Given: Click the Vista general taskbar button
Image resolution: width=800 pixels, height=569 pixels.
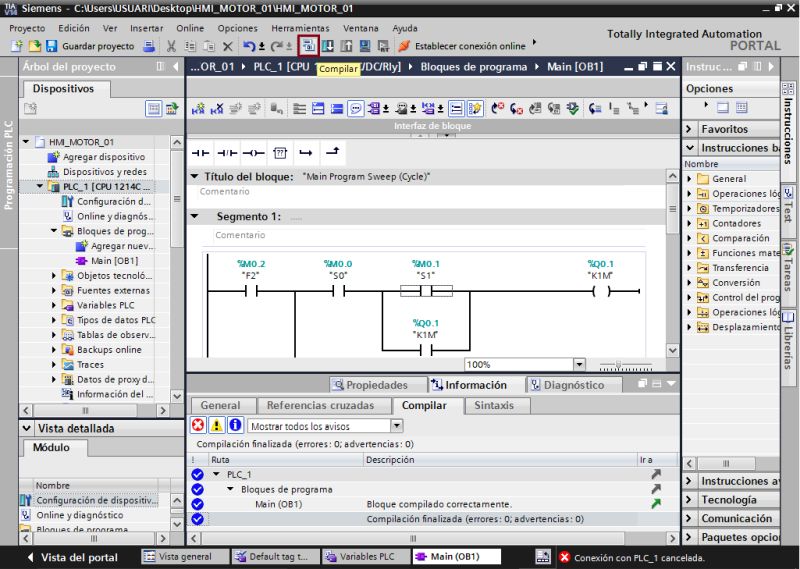Looking at the screenshot, I should click(x=185, y=556).
